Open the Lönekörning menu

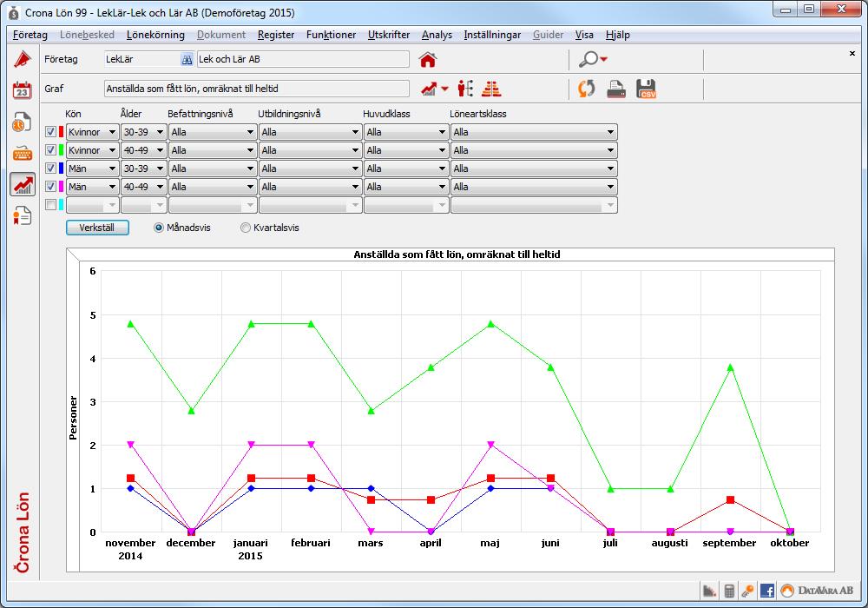click(x=155, y=35)
